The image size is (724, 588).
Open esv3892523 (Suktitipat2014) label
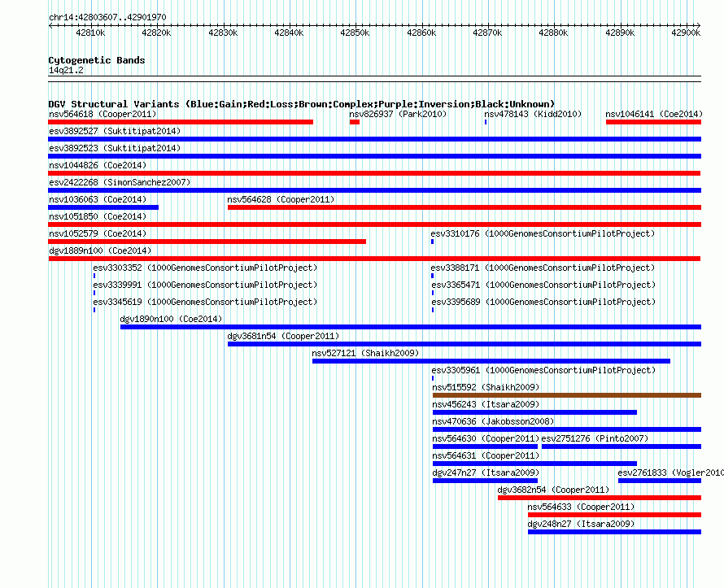tap(115, 148)
